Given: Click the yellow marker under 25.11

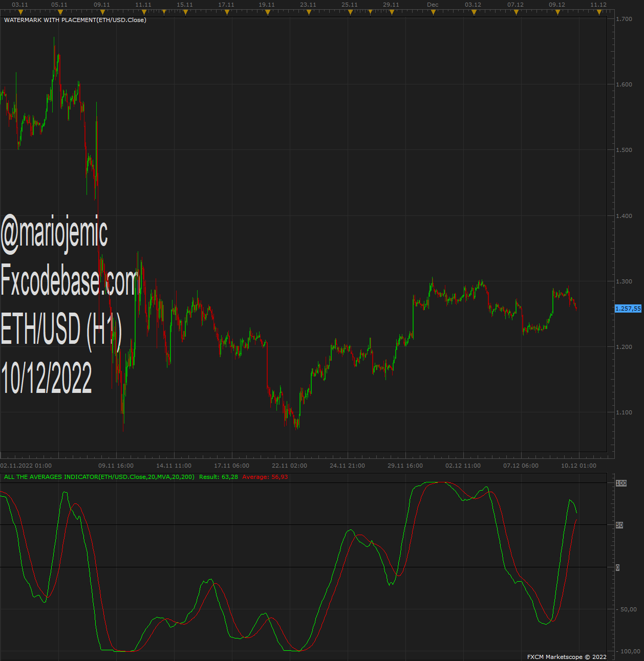Looking at the screenshot, I should (350, 12).
